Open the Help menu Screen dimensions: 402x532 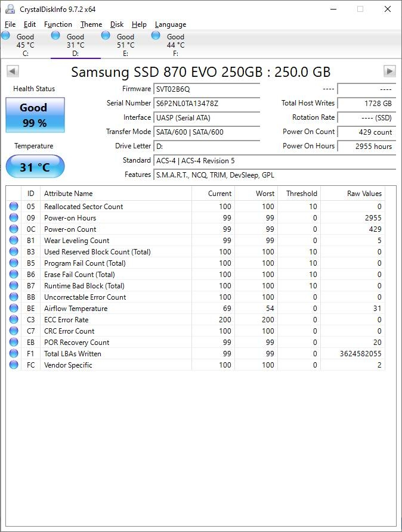coord(139,24)
